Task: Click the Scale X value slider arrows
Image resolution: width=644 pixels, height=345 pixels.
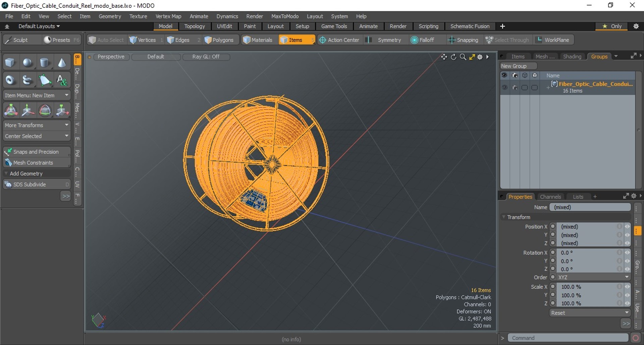Action: (627, 287)
